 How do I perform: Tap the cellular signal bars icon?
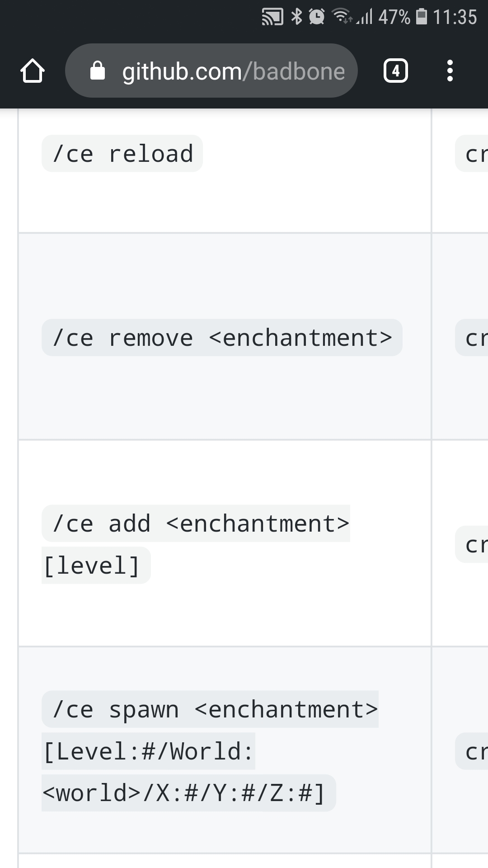[x=365, y=17]
